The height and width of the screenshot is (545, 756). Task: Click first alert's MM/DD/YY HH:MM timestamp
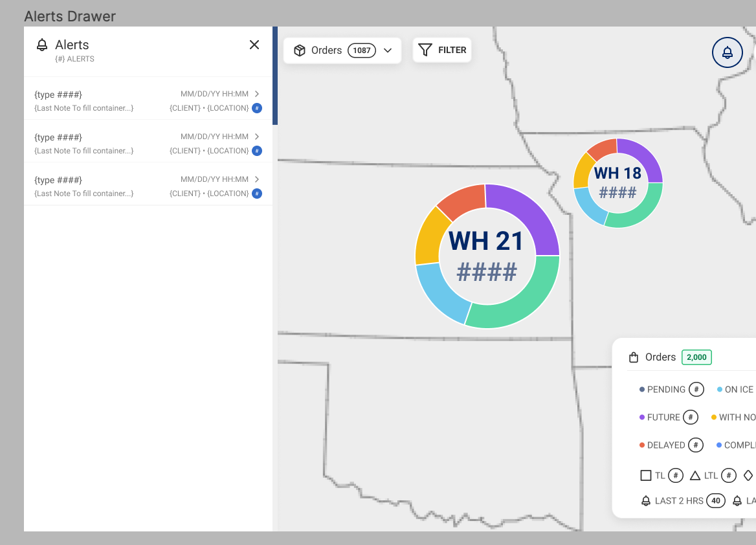214,94
